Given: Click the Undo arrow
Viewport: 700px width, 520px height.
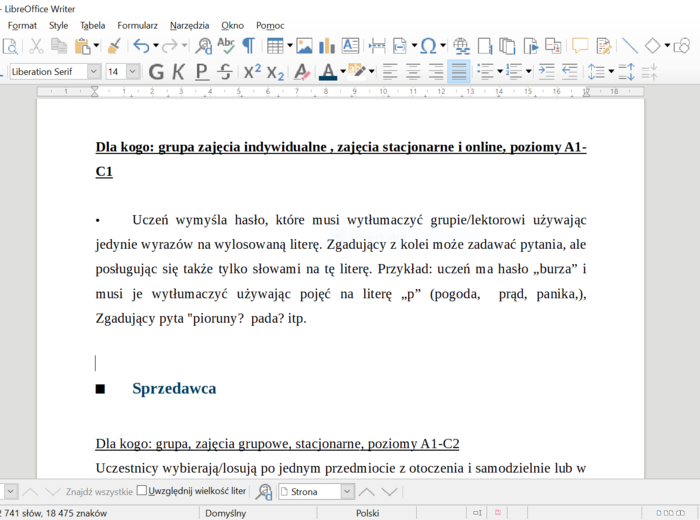Looking at the screenshot, I should point(141,46).
